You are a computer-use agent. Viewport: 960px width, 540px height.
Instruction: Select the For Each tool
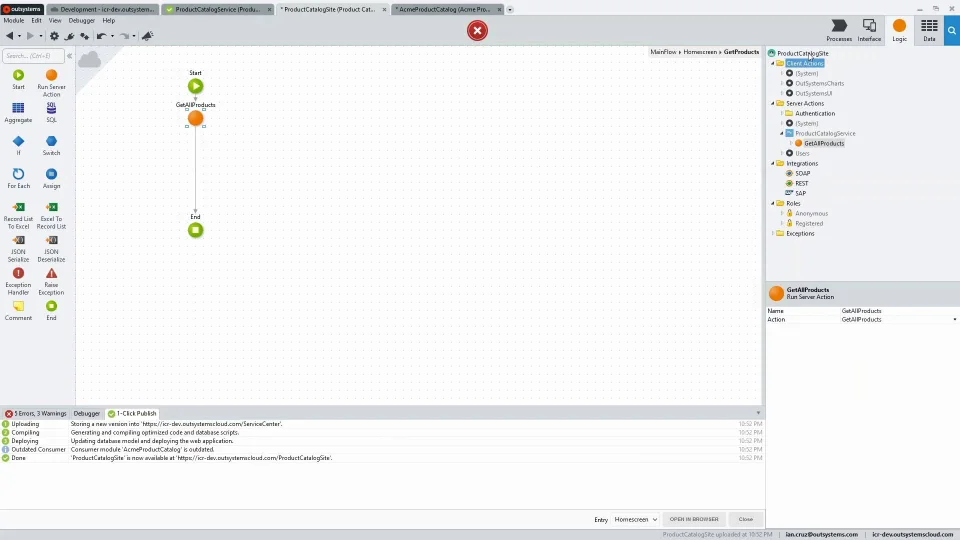click(x=18, y=179)
